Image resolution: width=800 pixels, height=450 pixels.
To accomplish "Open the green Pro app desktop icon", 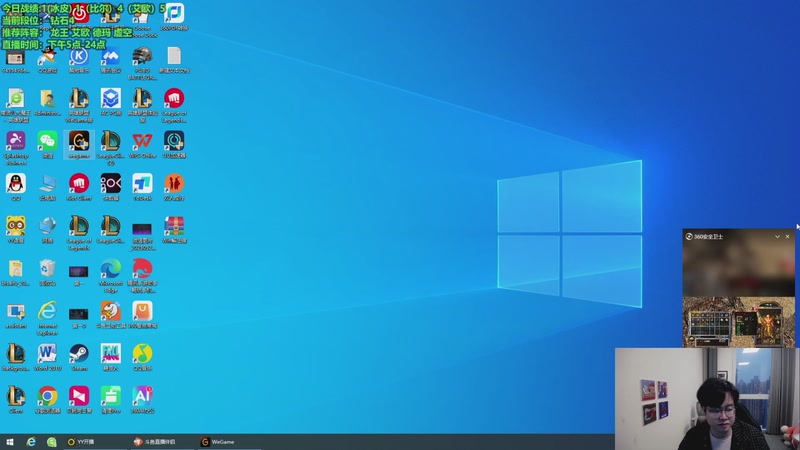I will [x=111, y=396].
